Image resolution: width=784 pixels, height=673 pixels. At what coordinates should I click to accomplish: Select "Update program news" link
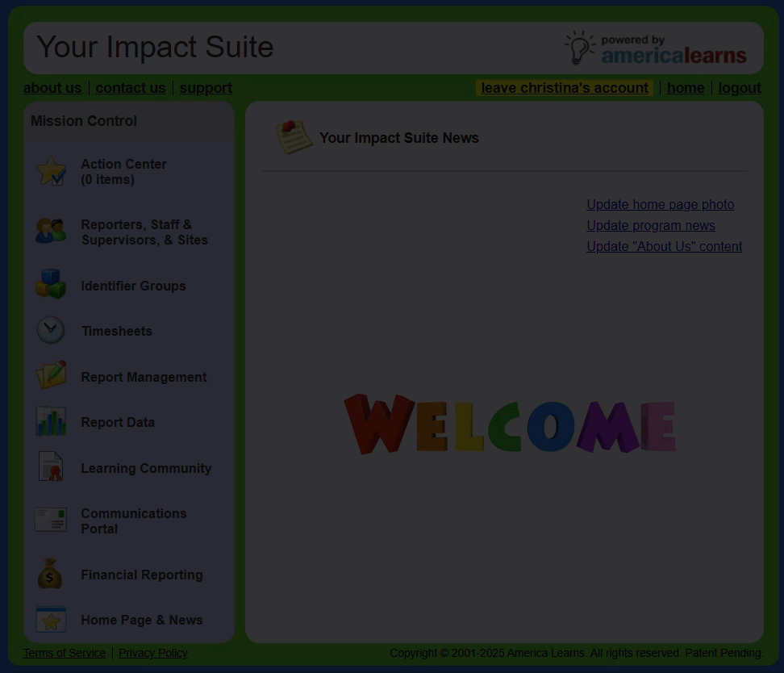[650, 225]
